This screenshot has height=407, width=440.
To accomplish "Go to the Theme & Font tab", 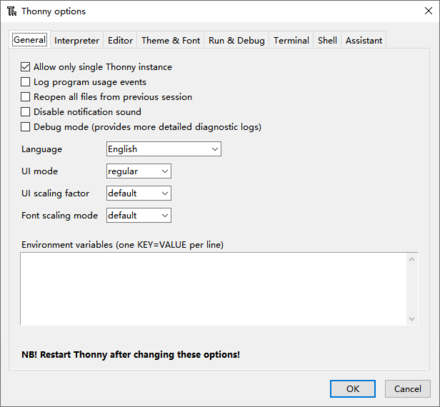I will (x=171, y=41).
